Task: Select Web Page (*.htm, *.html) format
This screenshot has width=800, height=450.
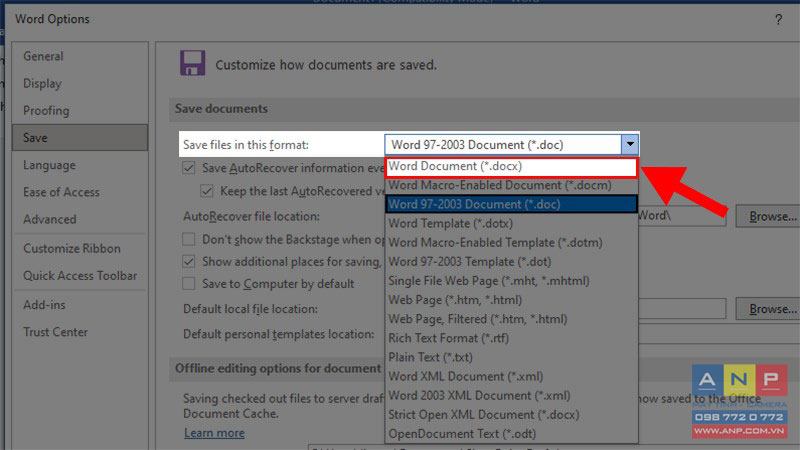Action: [x=512, y=300]
